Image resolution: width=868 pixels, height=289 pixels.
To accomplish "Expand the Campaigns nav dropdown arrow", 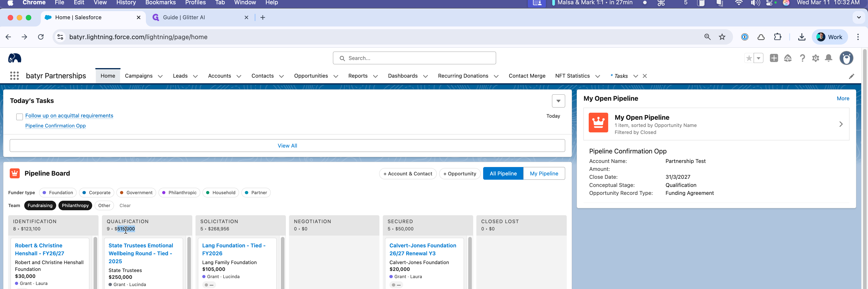I will [160, 76].
